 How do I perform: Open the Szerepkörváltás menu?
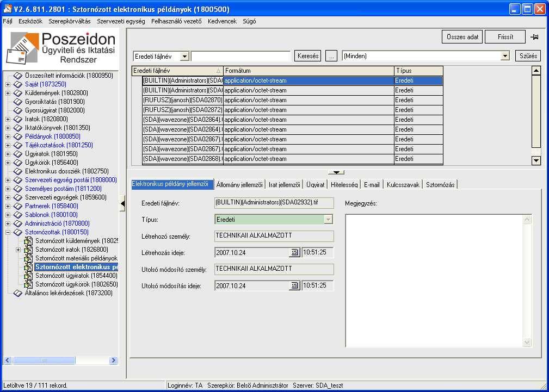pos(69,21)
